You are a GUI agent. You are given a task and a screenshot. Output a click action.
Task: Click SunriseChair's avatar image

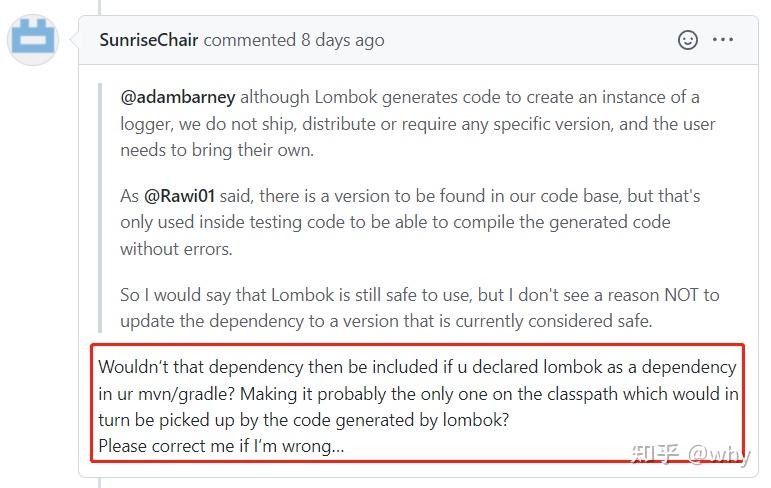33,40
